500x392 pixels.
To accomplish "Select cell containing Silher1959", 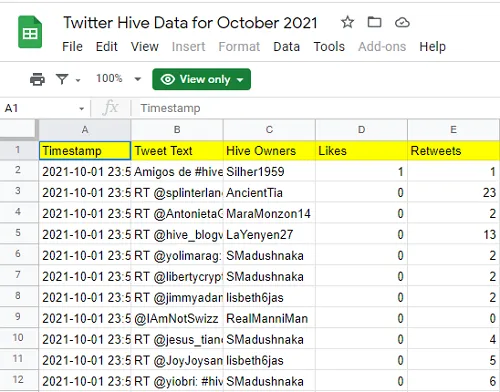I will tap(269, 172).
